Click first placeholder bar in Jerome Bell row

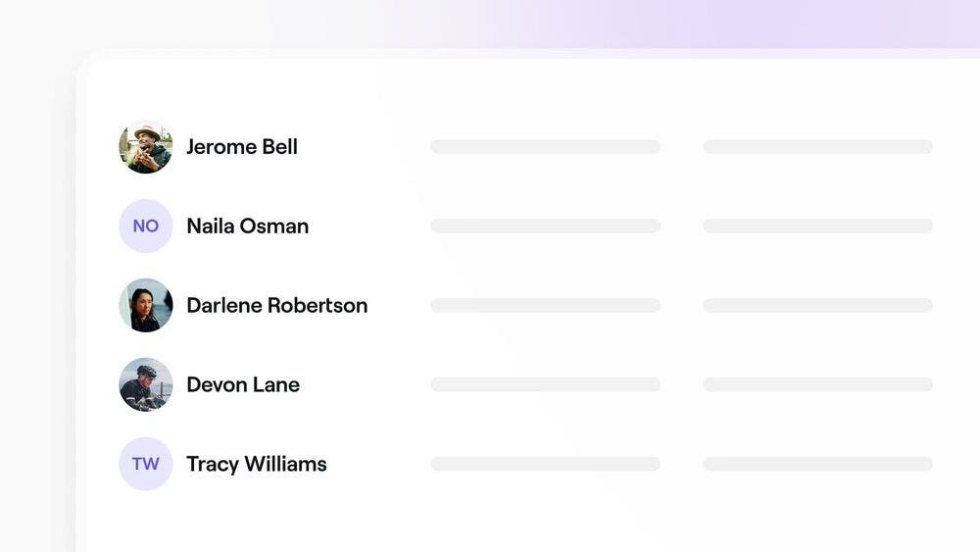(545, 147)
